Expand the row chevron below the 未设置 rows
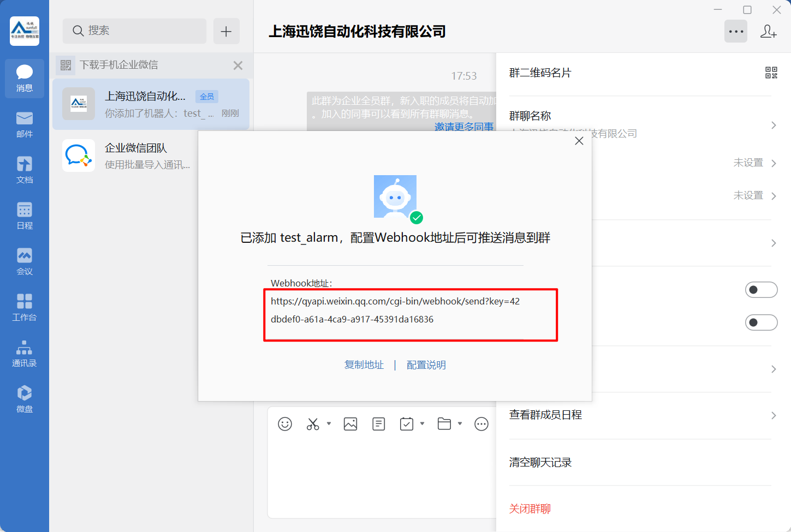This screenshot has height=532, width=791. coord(774,243)
